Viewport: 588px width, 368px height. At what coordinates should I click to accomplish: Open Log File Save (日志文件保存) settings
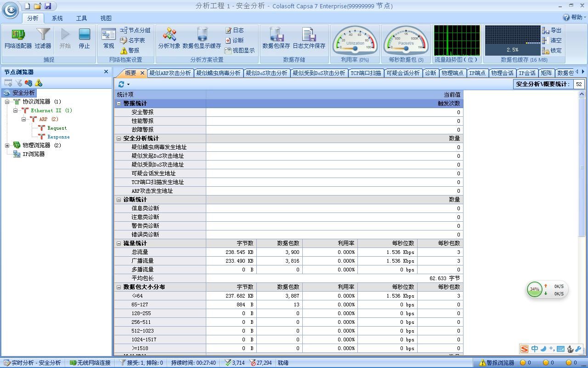click(x=309, y=38)
